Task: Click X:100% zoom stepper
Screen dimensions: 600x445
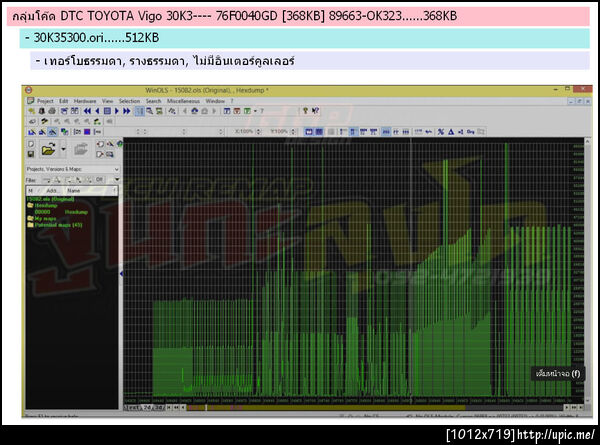Action: click(259, 132)
